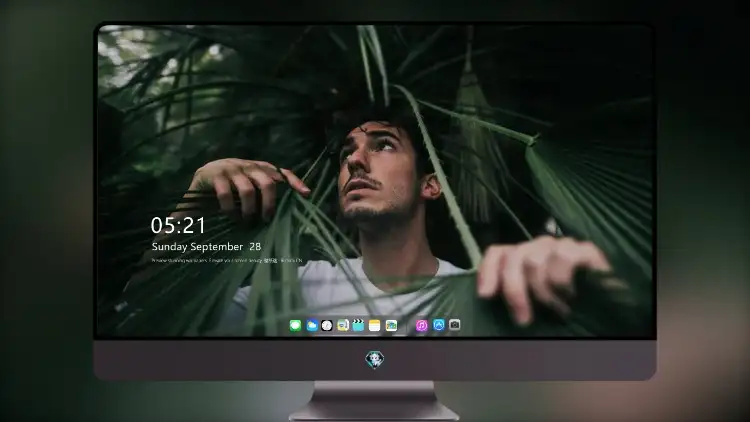Click the small quote line under the date
This screenshot has height=422, width=750.
(227, 261)
